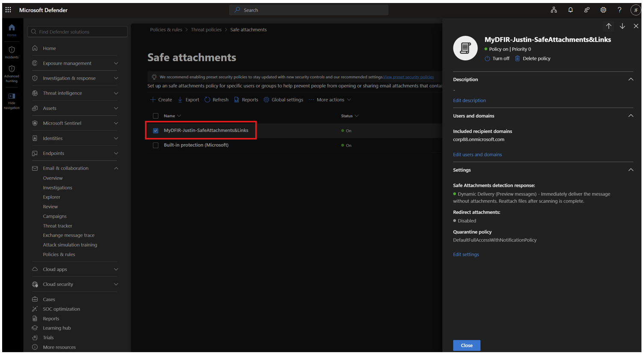Viewport: 644px width, 353px height.
Task: Open Learning hub icon in sidebar
Action: 35,328
